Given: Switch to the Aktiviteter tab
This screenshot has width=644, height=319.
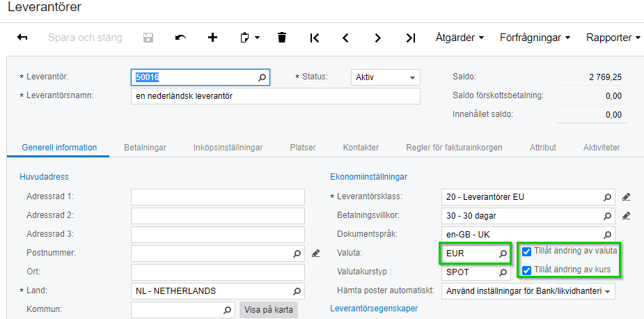Looking at the screenshot, I should pyautogui.click(x=602, y=147).
